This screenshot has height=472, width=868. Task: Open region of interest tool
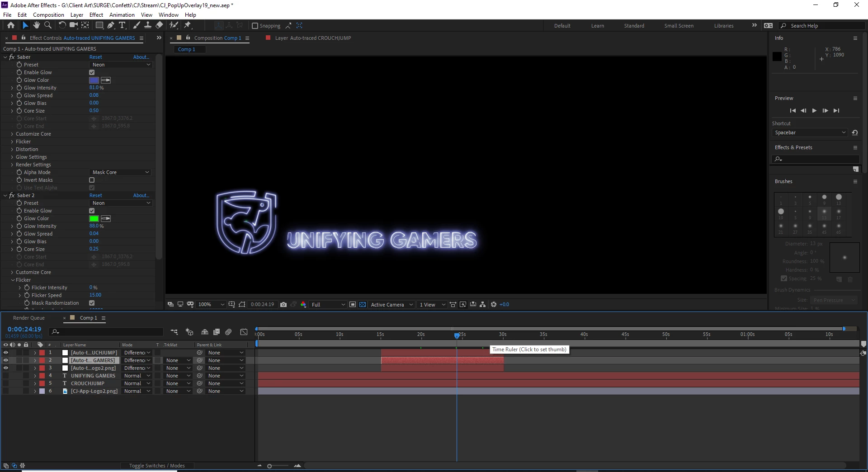353,305
